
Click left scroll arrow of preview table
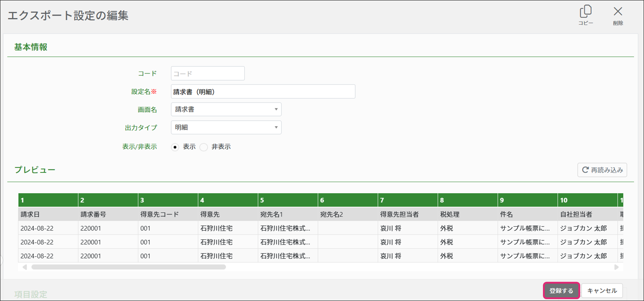pyautogui.click(x=24, y=267)
